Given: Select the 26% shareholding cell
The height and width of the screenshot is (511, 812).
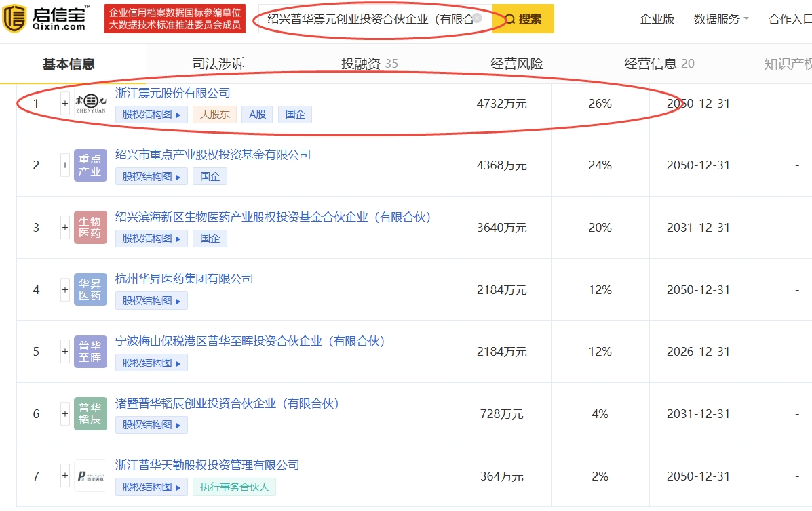Looking at the screenshot, I should tap(600, 104).
